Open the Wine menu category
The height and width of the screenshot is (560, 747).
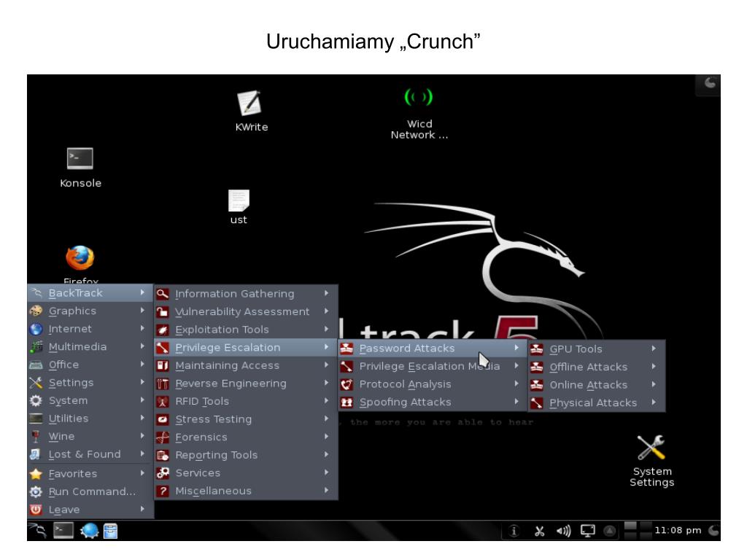[90, 437]
